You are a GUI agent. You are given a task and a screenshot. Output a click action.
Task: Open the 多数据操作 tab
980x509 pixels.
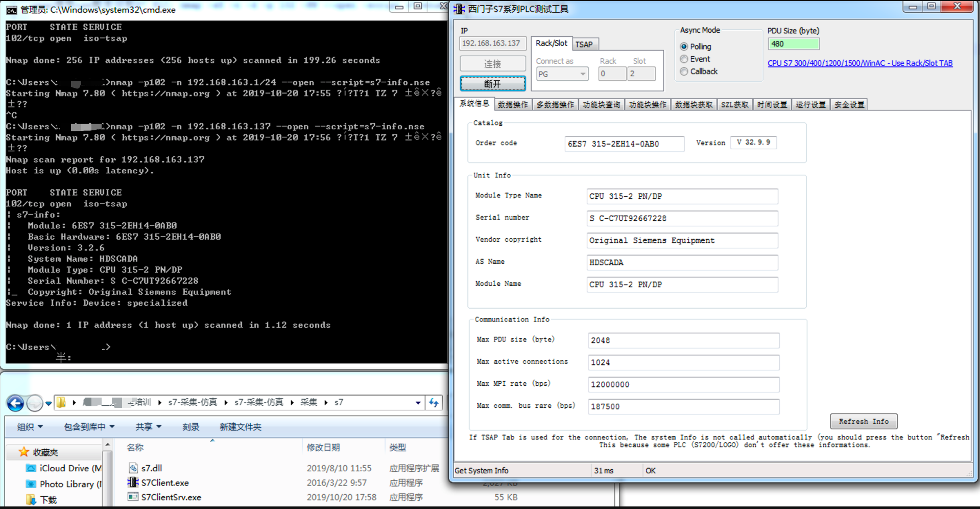click(x=555, y=105)
